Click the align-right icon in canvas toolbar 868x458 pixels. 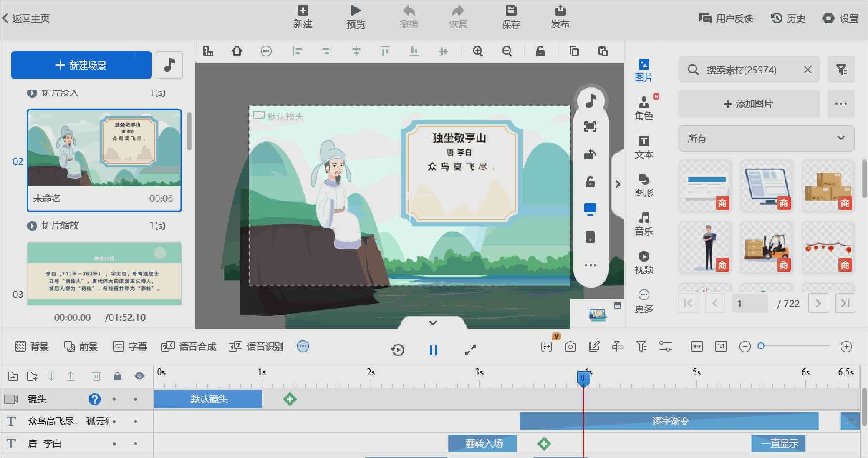(x=326, y=51)
